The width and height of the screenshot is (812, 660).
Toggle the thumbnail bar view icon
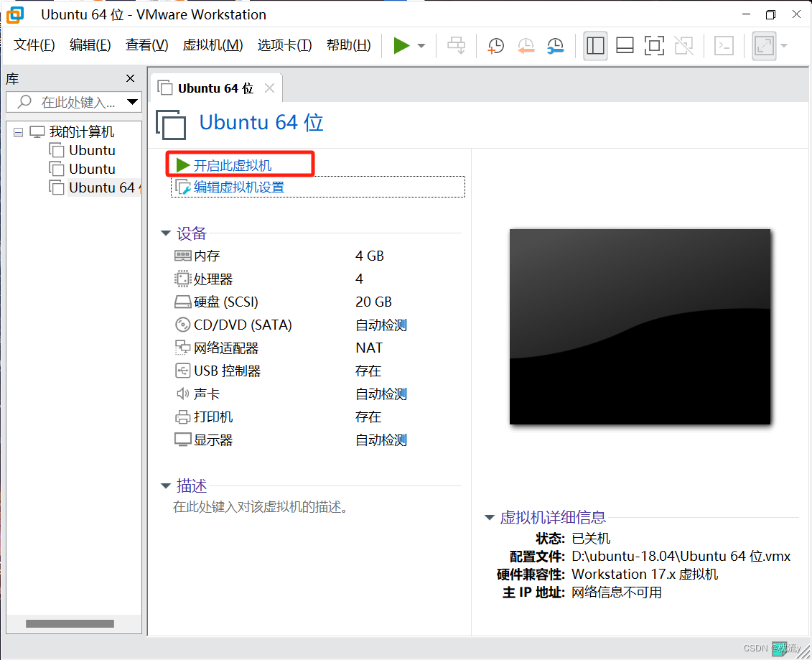625,45
